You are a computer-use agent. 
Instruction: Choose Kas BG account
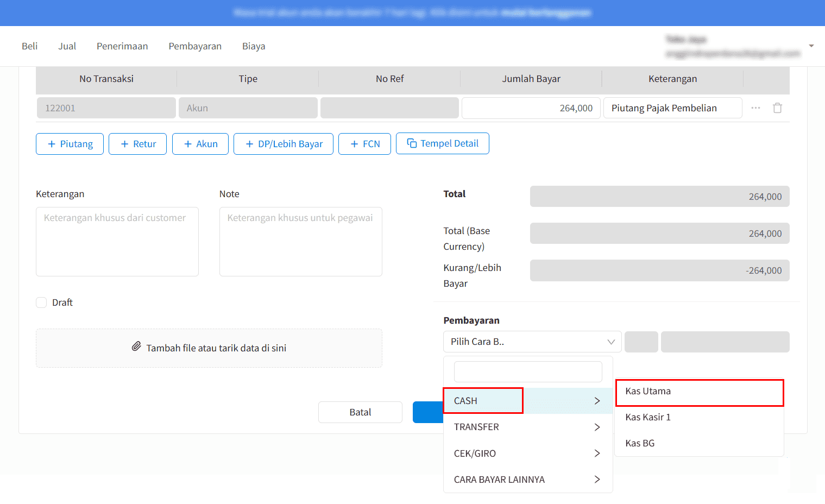coord(700,443)
